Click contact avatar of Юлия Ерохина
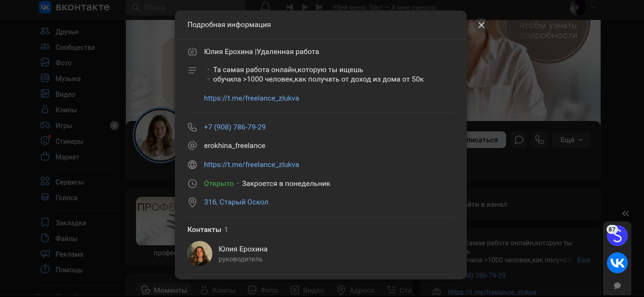Image resolution: width=644 pixels, height=297 pixels. click(x=200, y=253)
